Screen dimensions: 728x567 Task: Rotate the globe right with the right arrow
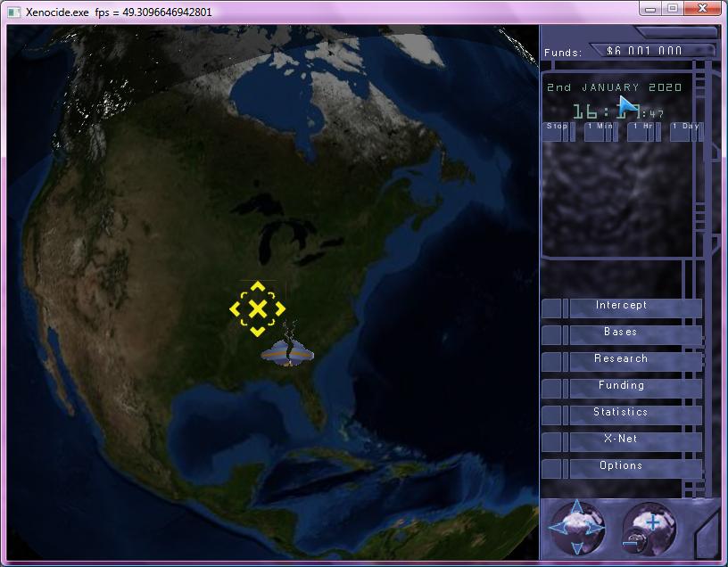pos(597,529)
